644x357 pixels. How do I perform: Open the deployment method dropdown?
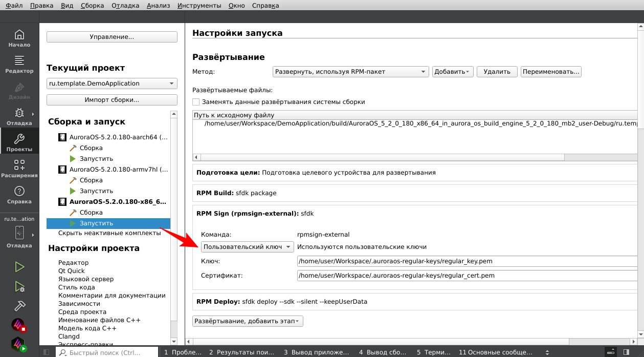pyautogui.click(x=350, y=72)
